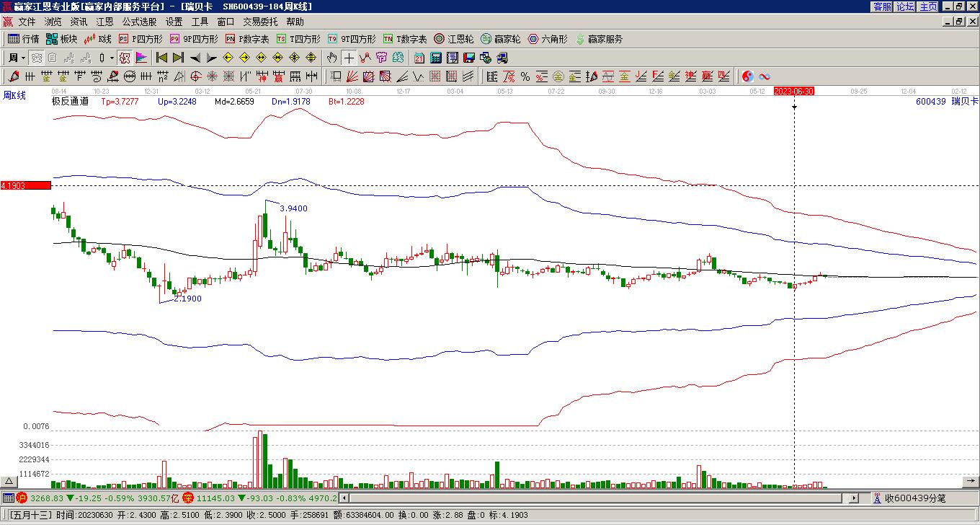Screen dimensions: 980x525
Task: Click the 客服 button in title bar
Action: pos(882,6)
